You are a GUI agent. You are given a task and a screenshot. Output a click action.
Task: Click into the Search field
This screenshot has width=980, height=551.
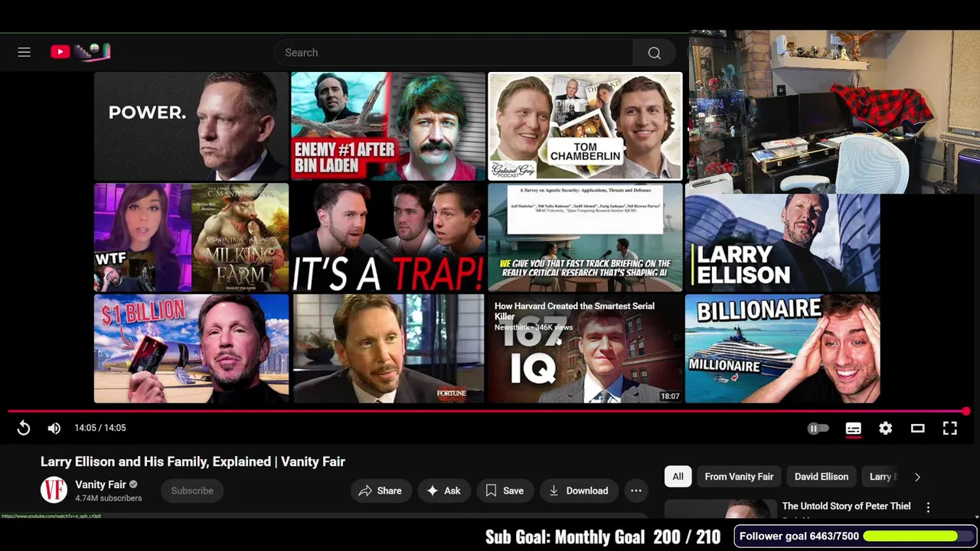(x=453, y=53)
